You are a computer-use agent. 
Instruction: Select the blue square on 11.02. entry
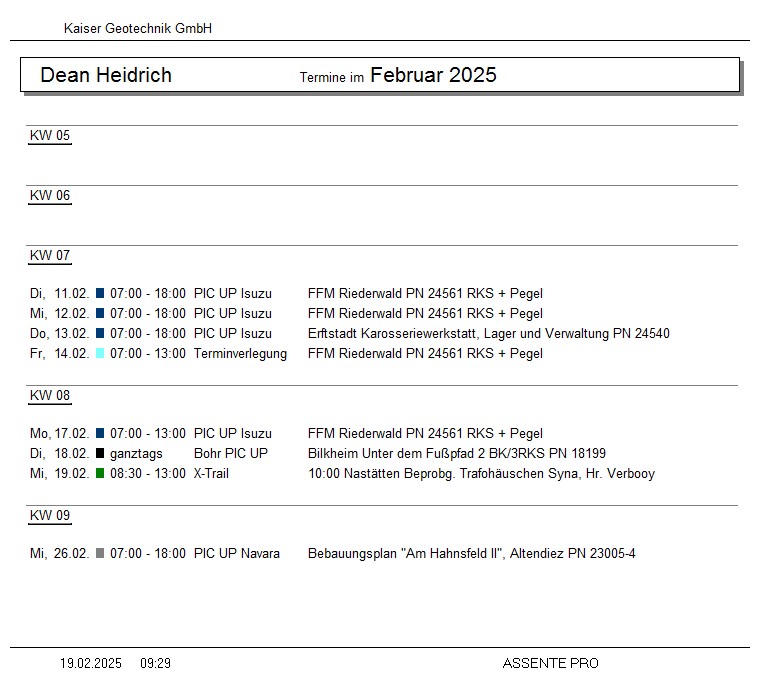(100, 294)
